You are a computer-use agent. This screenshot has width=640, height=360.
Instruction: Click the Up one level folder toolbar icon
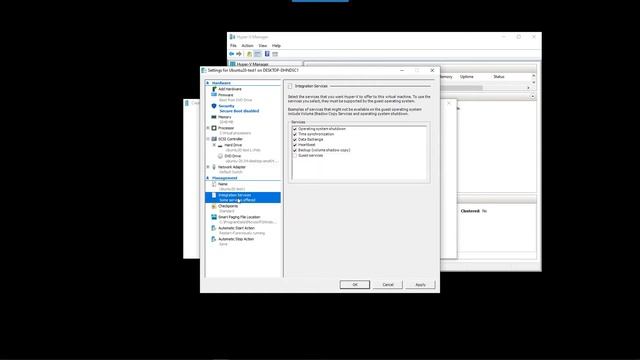[x=249, y=54]
